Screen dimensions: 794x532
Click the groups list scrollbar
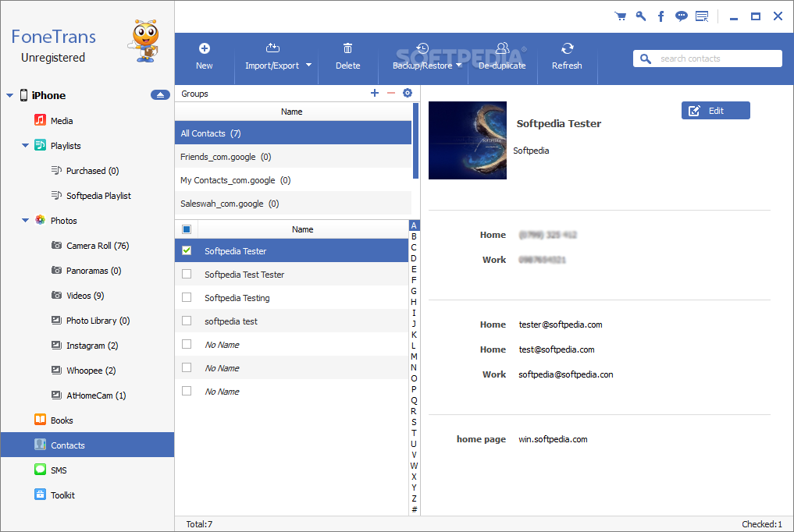[x=415, y=140]
